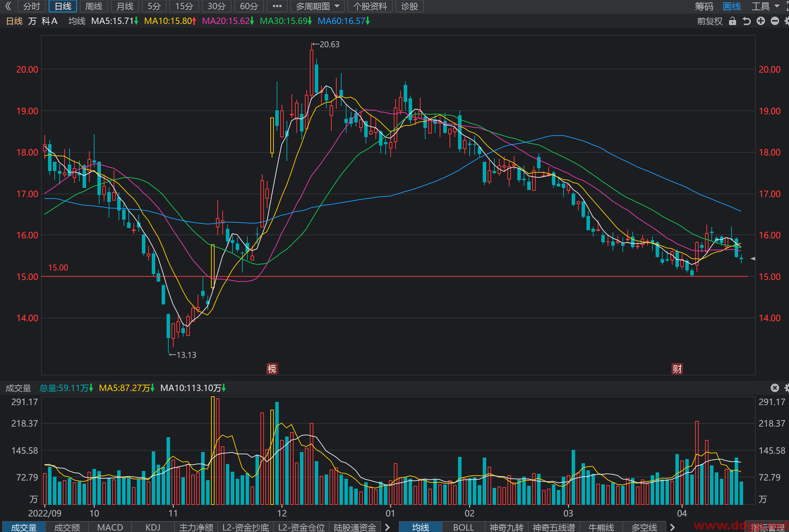Image resolution: width=789 pixels, height=532 pixels.
Task: Expand the 工具 tools dropdown
Action: point(765,6)
